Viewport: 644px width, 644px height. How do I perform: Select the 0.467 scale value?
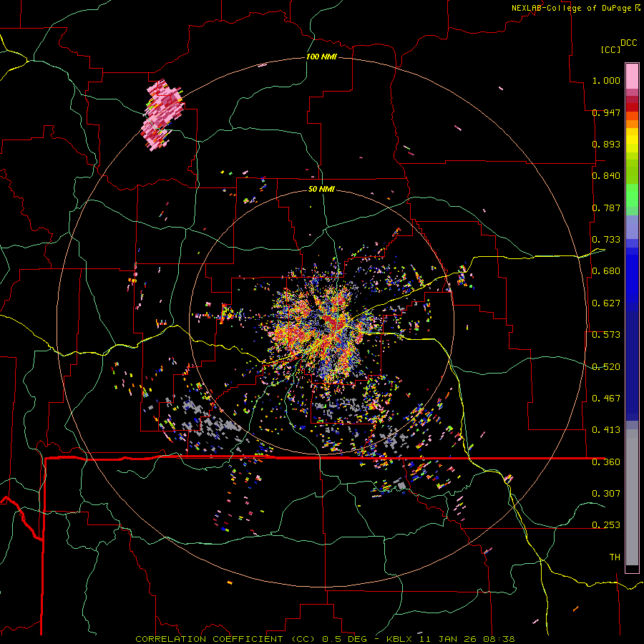click(x=606, y=399)
